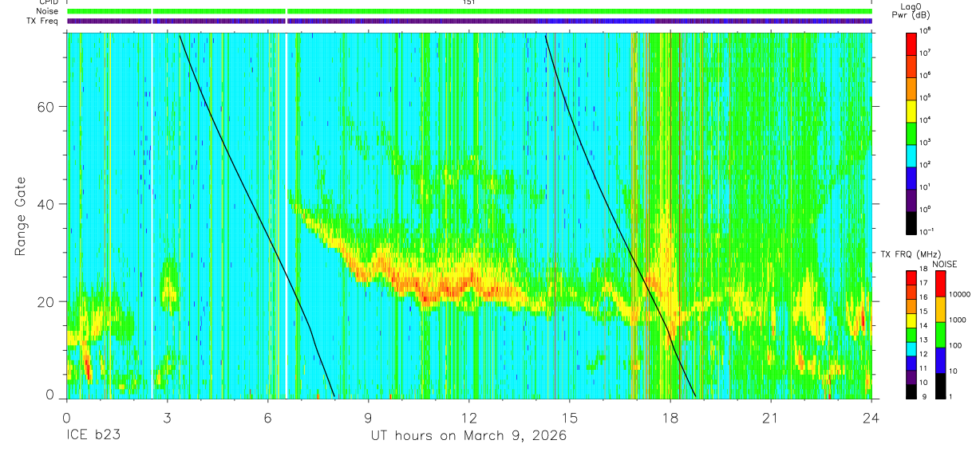The image size is (980, 452).
Task: Pick the yellow segment of the Lag0 power colorbar
Action: 911,110
